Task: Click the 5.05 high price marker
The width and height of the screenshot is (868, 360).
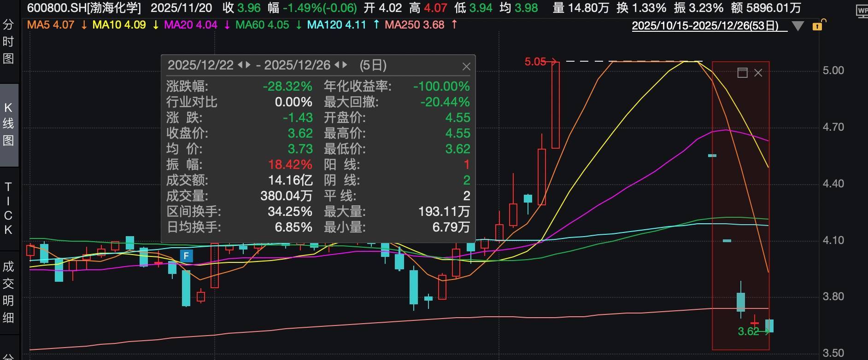Action: click(535, 62)
